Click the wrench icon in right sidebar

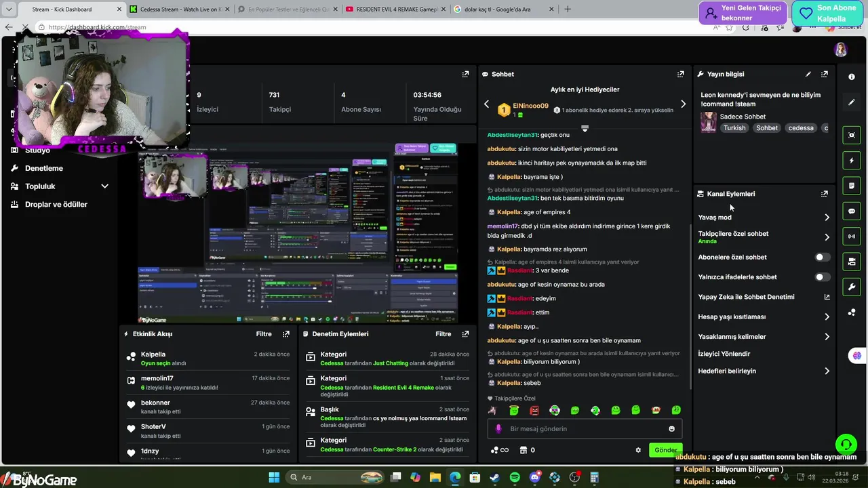pos(852,287)
